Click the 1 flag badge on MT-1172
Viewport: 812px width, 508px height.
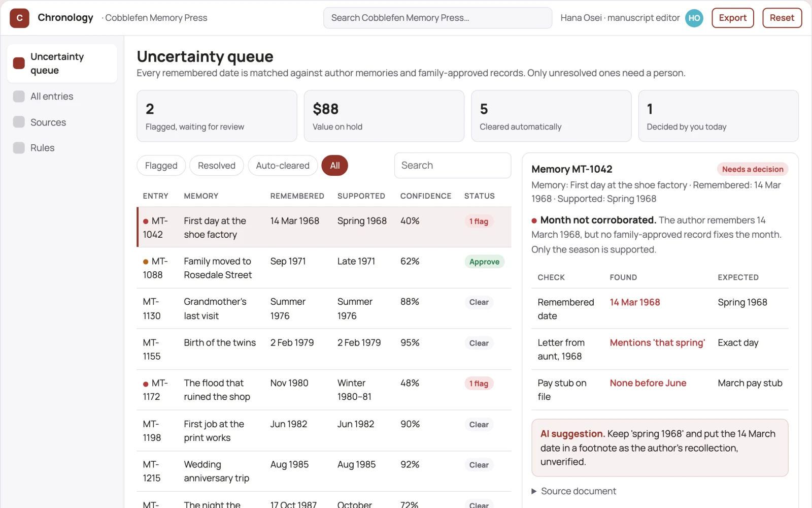479,384
